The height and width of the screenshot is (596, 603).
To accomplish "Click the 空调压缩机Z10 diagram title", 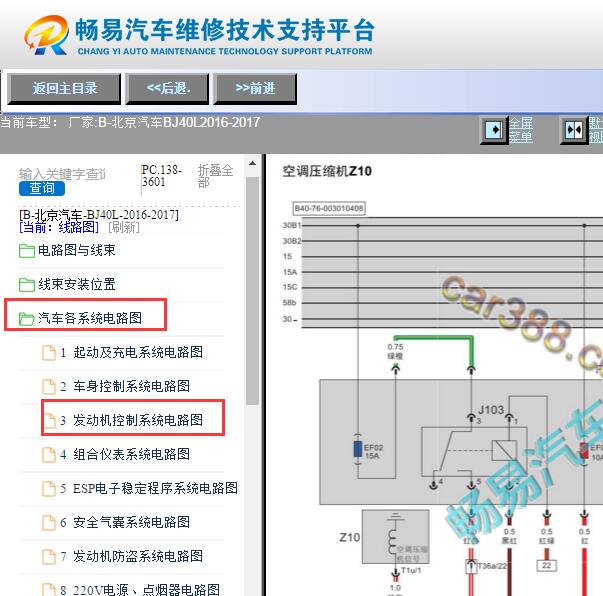I will [x=327, y=171].
